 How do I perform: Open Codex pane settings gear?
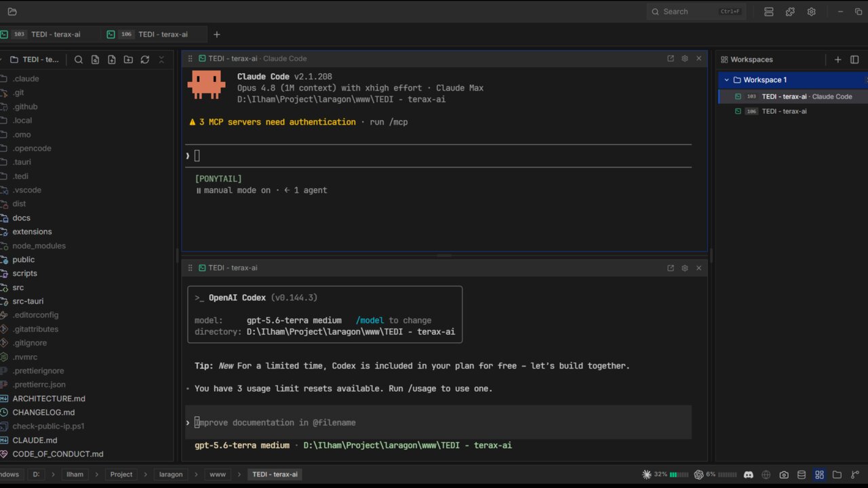point(685,268)
